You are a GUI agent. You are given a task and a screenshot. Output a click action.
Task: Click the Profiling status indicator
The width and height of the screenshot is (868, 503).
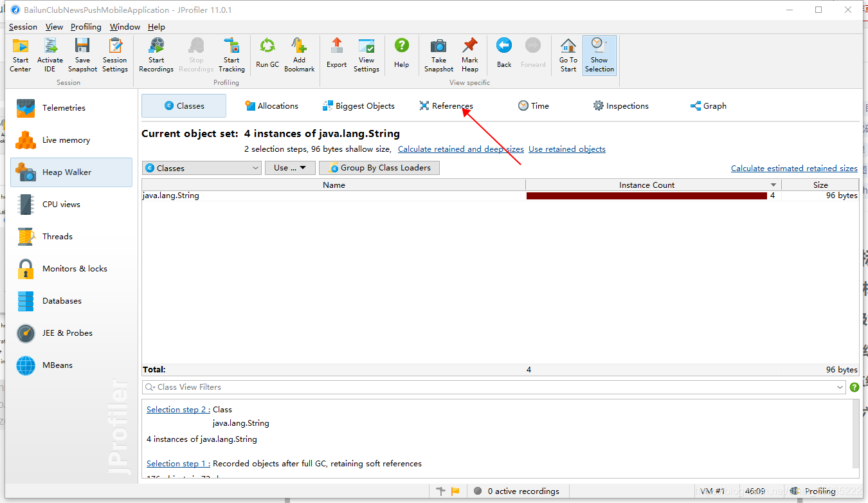coord(813,491)
